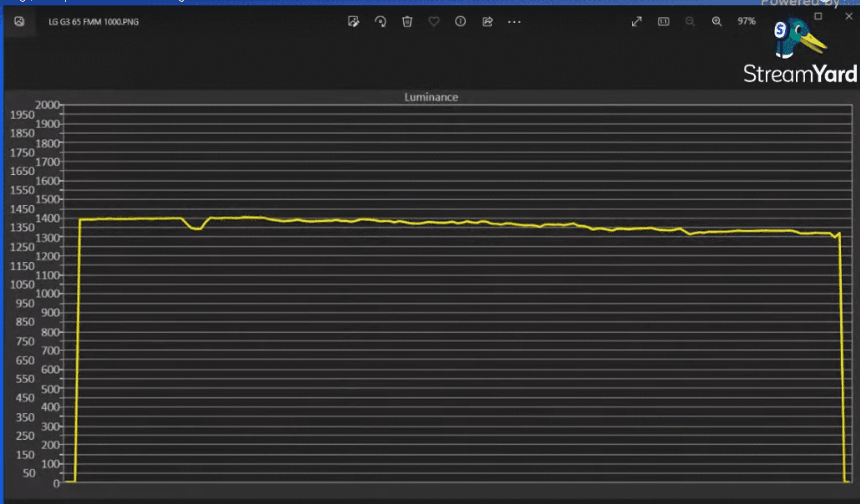Click the 1000 axis label
The width and height of the screenshot is (860, 504).
coord(47,294)
